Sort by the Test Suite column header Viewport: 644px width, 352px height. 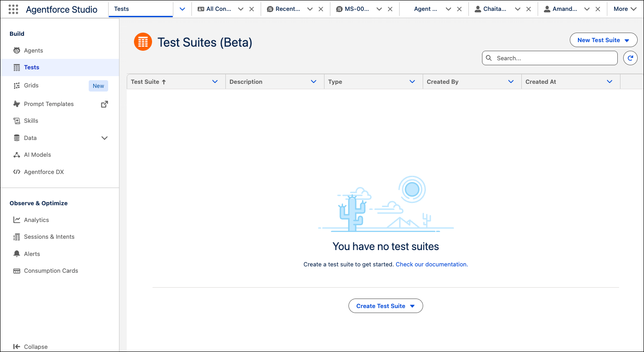point(148,82)
